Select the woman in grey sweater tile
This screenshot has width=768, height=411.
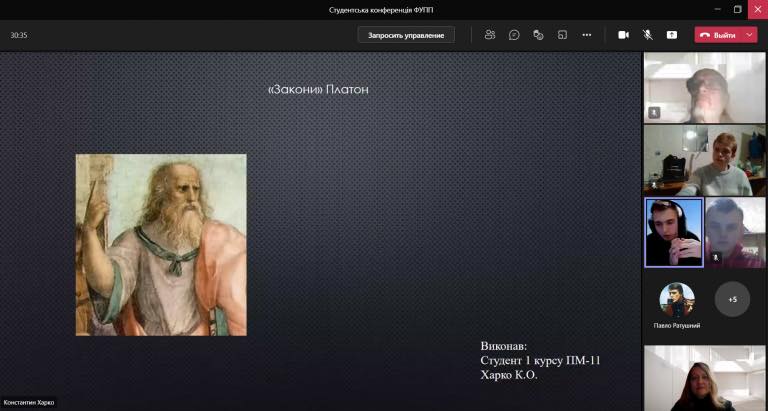tap(704, 160)
